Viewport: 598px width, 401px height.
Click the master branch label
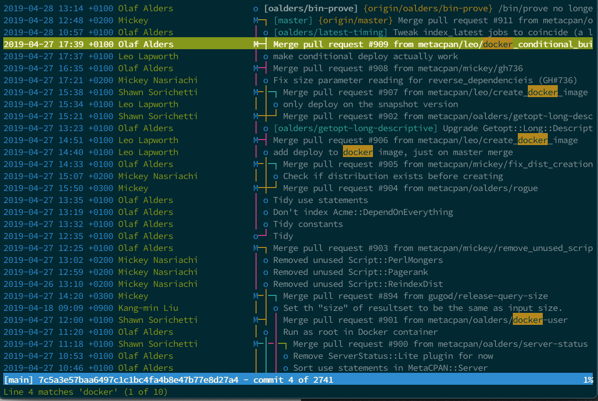coord(293,20)
